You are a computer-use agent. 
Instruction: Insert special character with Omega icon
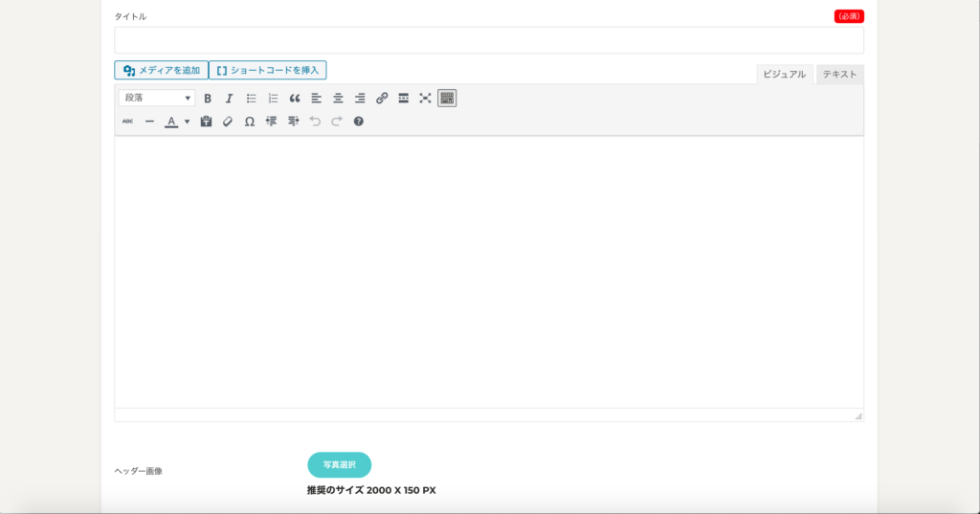[250, 122]
